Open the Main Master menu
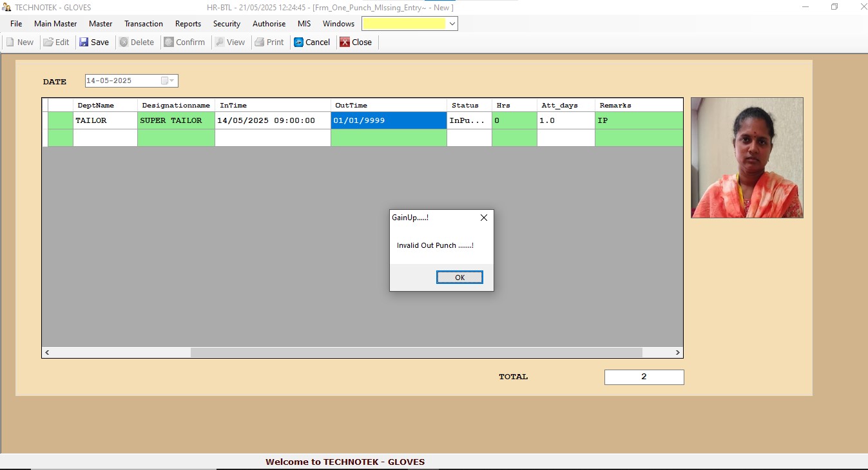This screenshot has height=470, width=868. click(55, 24)
